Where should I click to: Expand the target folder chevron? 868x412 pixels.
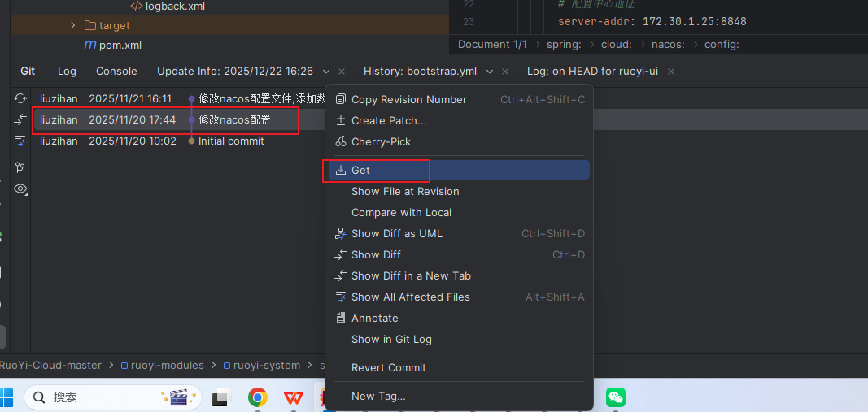73,25
